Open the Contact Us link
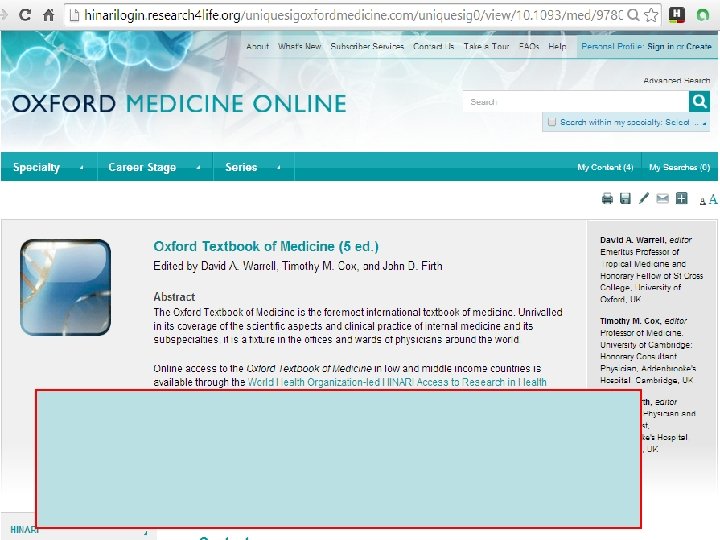 point(433,46)
